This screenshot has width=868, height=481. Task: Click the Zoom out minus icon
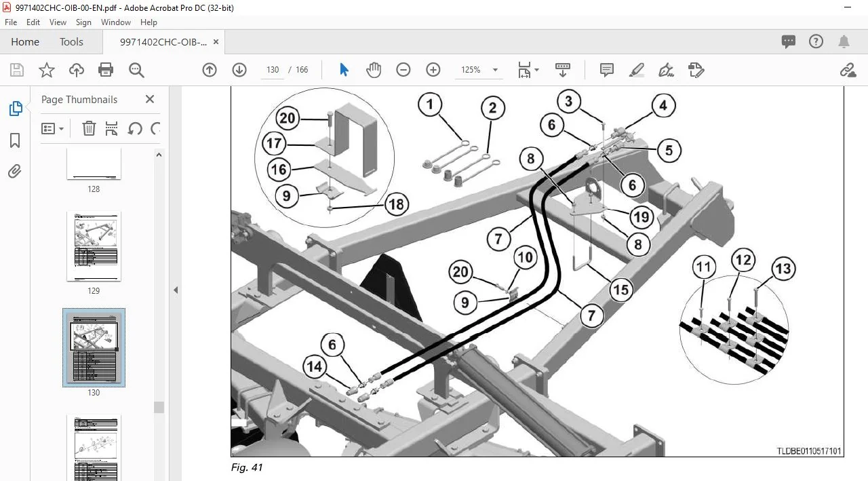403,70
